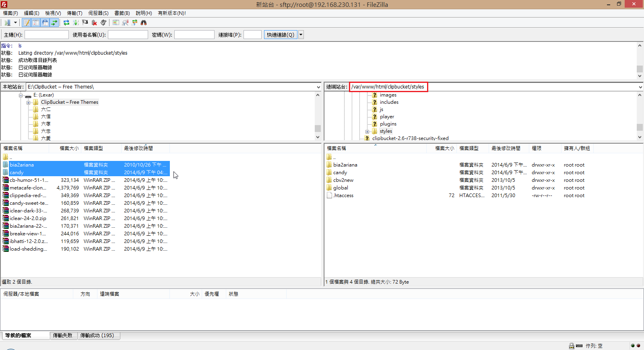The image size is (644, 350).
Task: Sort remote files by 權限 column
Action: [545, 148]
